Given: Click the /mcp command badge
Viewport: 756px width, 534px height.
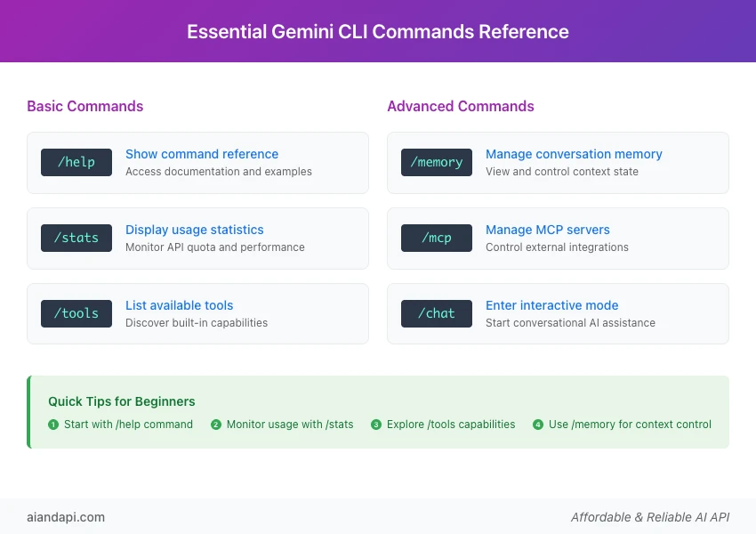Looking at the screenshot, I should 437,238.
